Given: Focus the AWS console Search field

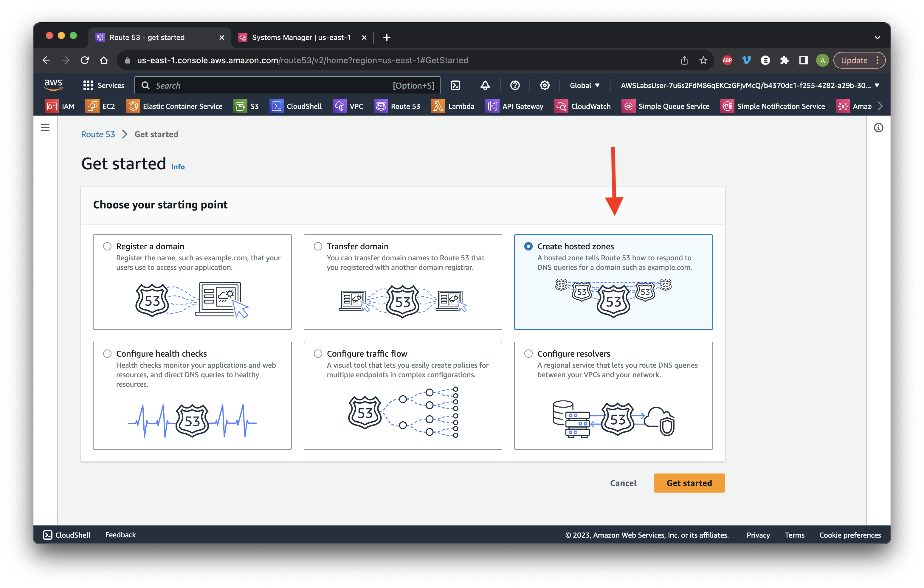Looking at the screenshot, I should point(287,85).
